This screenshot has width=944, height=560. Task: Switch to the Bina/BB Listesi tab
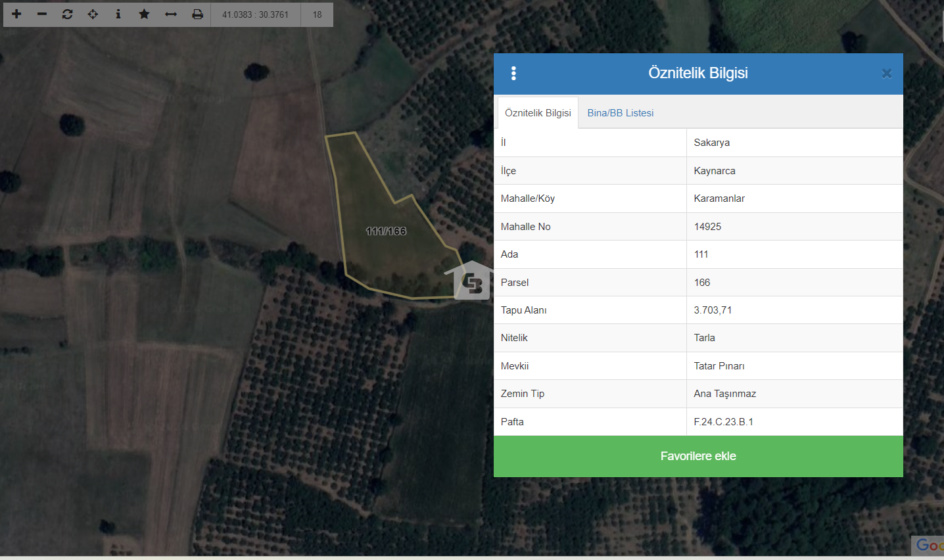(x=620, y=113)
